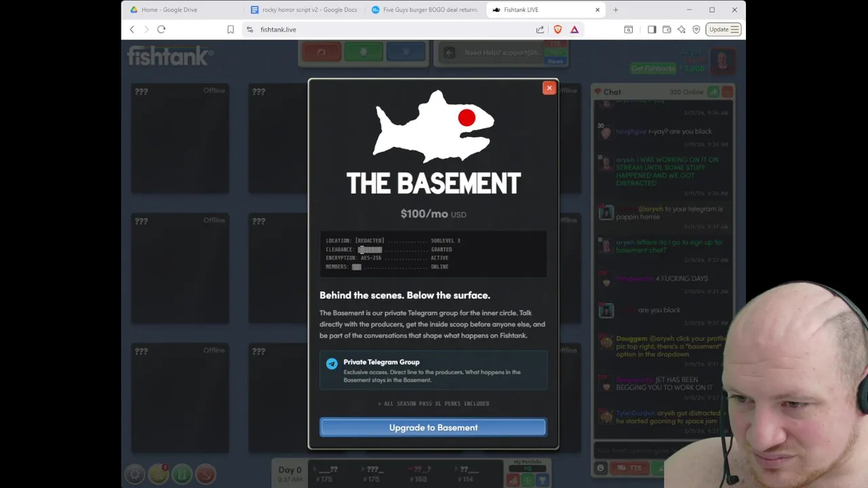Open Leo AI sparkle icon
868x488 pixels.
(681, 29)
